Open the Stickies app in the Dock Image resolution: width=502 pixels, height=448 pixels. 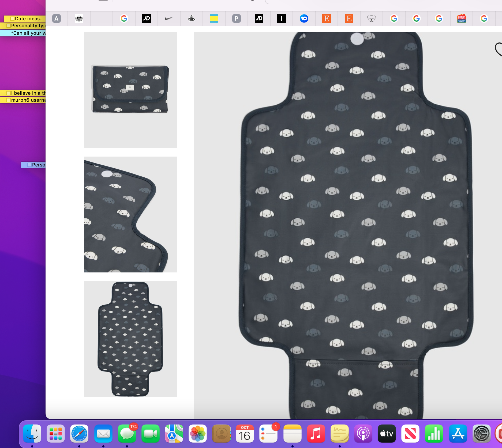(x=339, y=434)
